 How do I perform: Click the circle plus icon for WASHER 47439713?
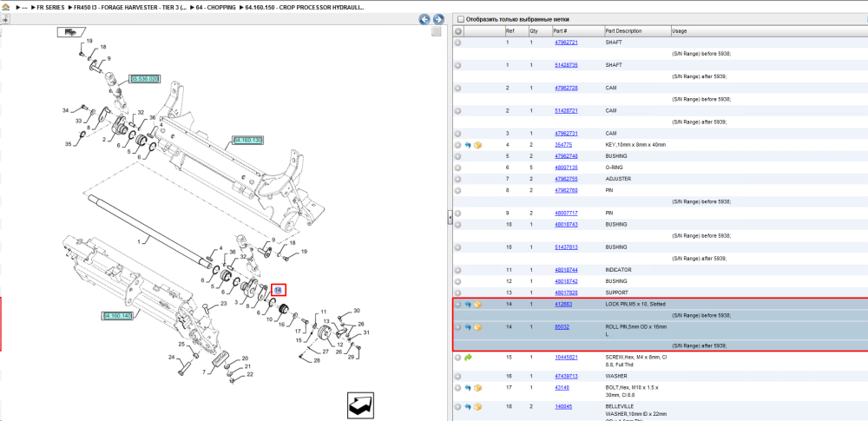point(457,376)
